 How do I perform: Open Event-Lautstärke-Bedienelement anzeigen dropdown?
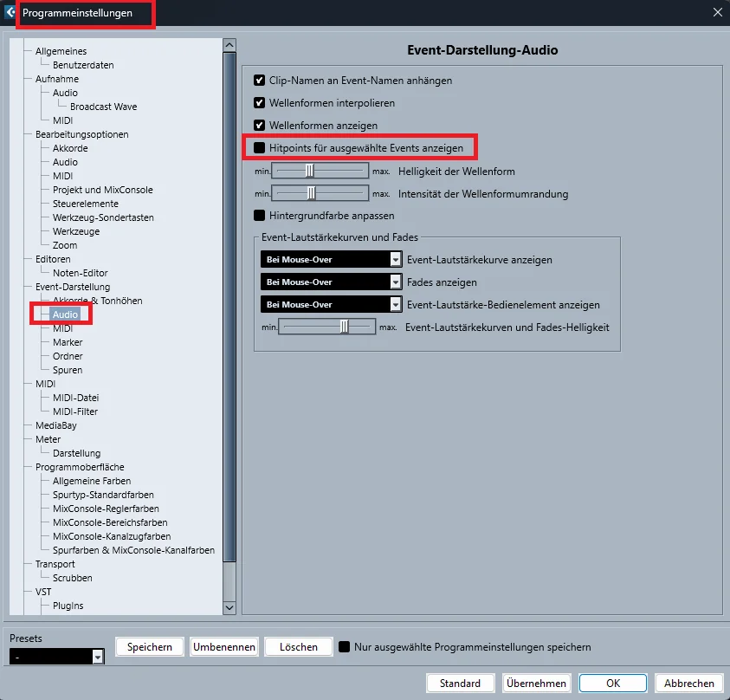331,305
